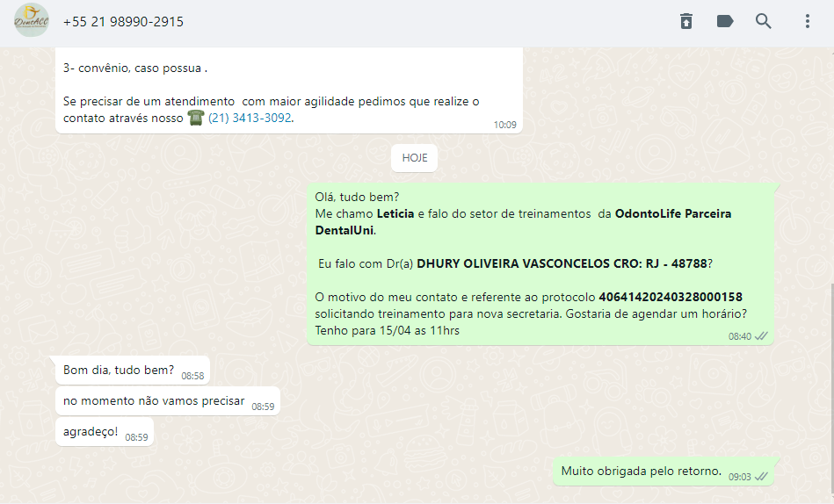Select the "no momento não vamos precisar" message

pyautogui.click(x=168, y=401)
